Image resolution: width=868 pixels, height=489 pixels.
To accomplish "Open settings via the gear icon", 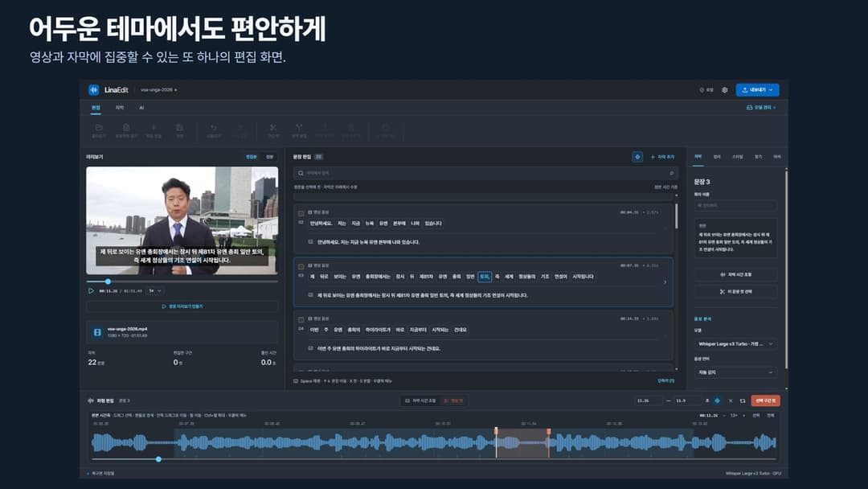I will 725,90.
